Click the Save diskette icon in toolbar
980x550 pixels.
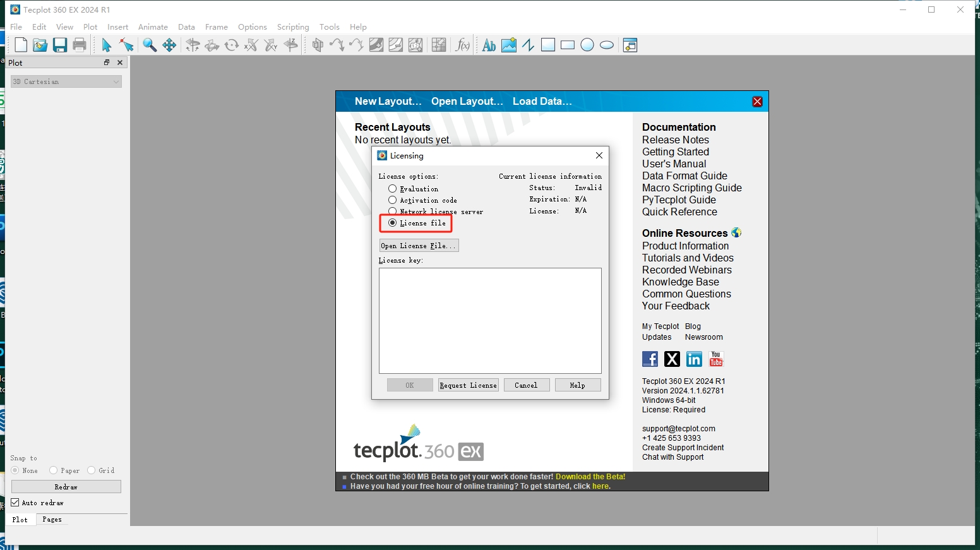pos(60,45)
